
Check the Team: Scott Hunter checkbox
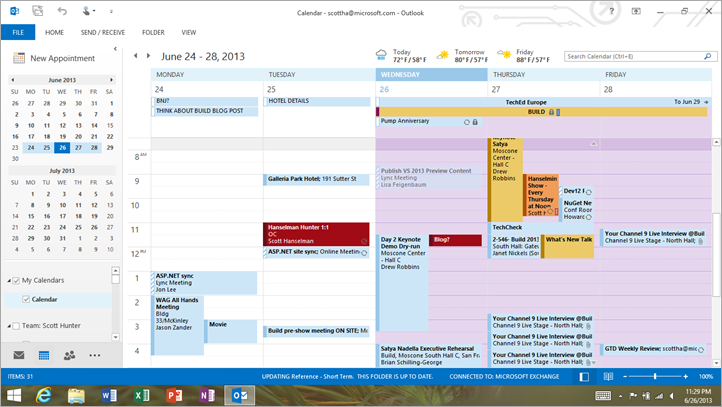pos(16,326)
